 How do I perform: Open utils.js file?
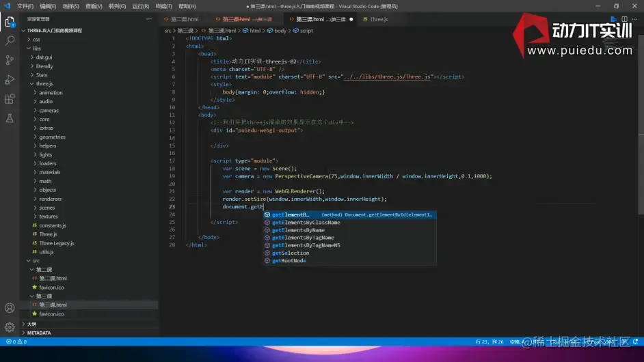pyautogui.click(x=46, y=252)
